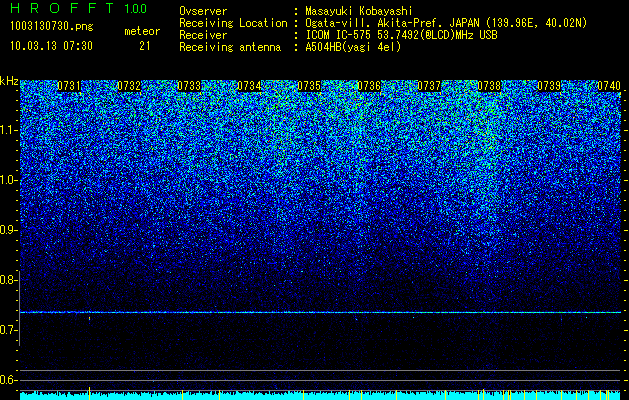629x400 pixels.
Task: Click the kHz axis unit label
Action: pos(9,81)
